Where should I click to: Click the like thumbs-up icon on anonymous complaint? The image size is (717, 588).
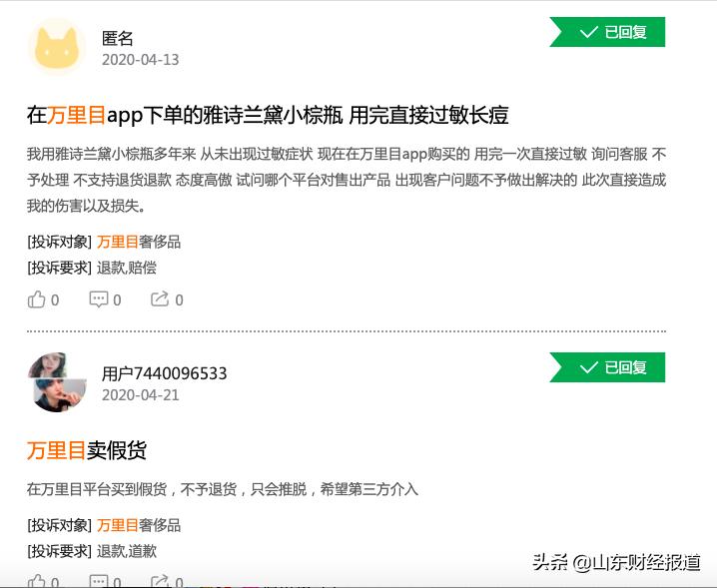(x=37, y=299)
